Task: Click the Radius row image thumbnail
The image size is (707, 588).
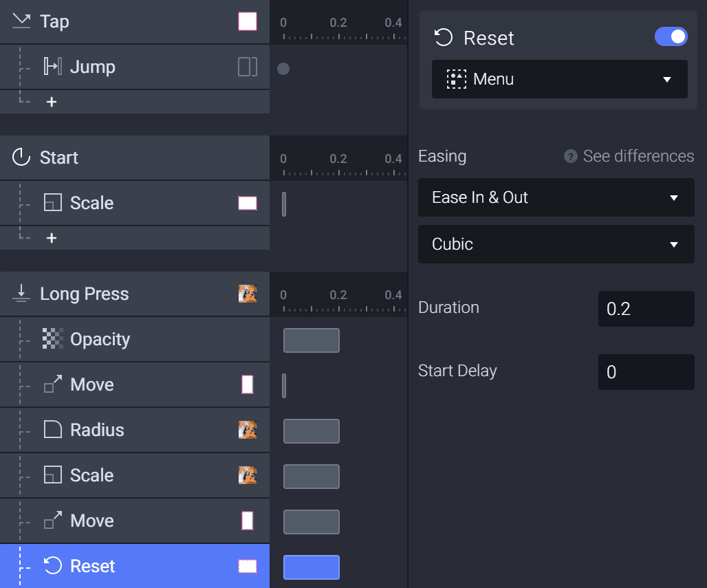Action: pos(248,430)
